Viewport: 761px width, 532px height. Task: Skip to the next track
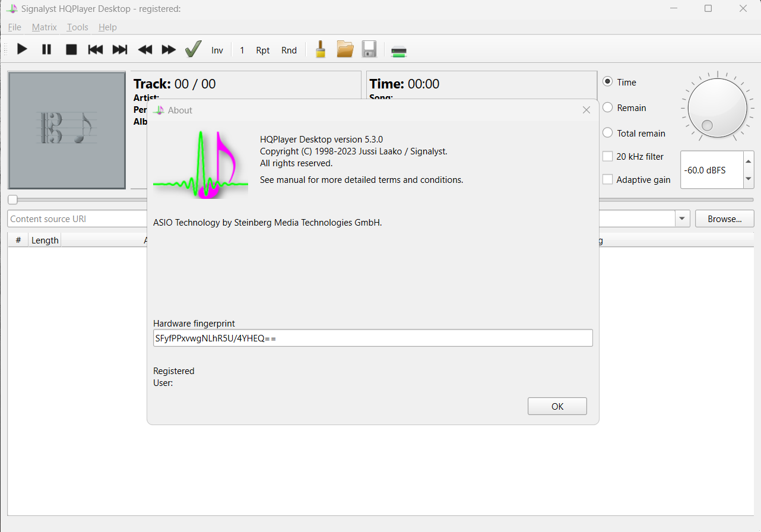click(x=120, y=49)
